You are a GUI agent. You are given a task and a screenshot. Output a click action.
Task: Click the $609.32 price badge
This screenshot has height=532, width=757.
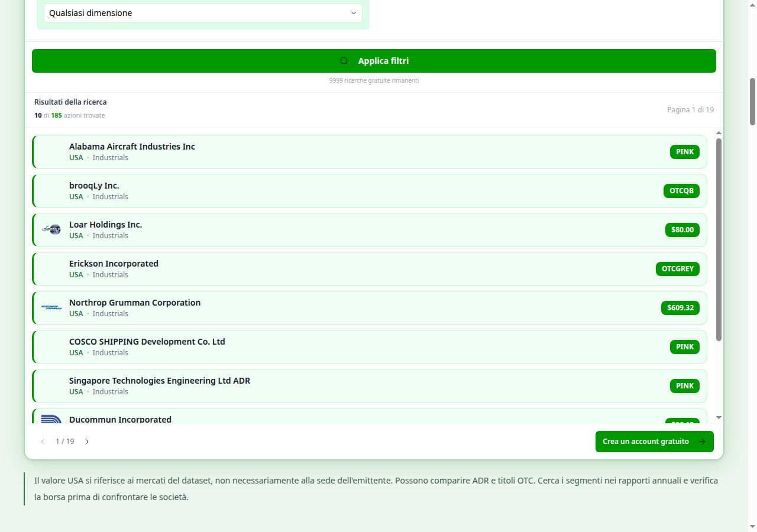(680, 308)
